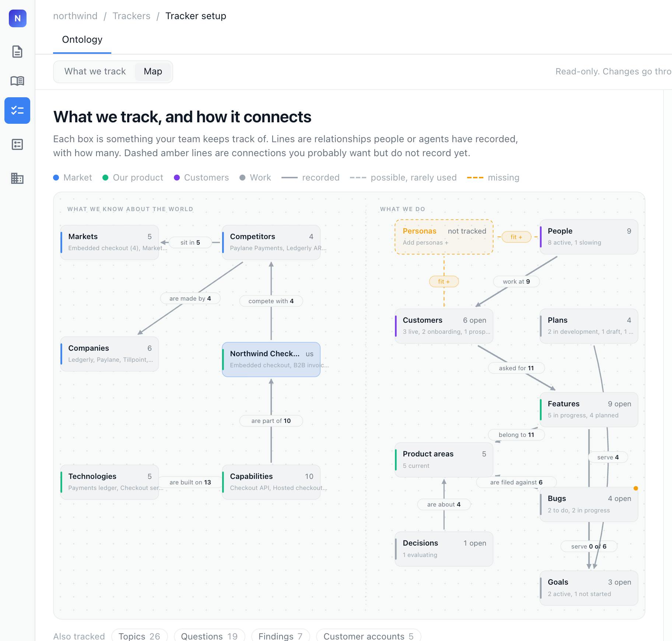
Task: Click the 'are built on 13' relationship label
Action: click(190, 482)
